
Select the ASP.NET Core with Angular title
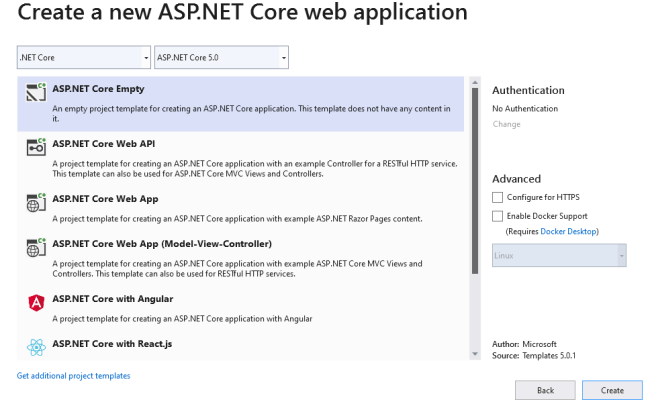tap(113, 299)
